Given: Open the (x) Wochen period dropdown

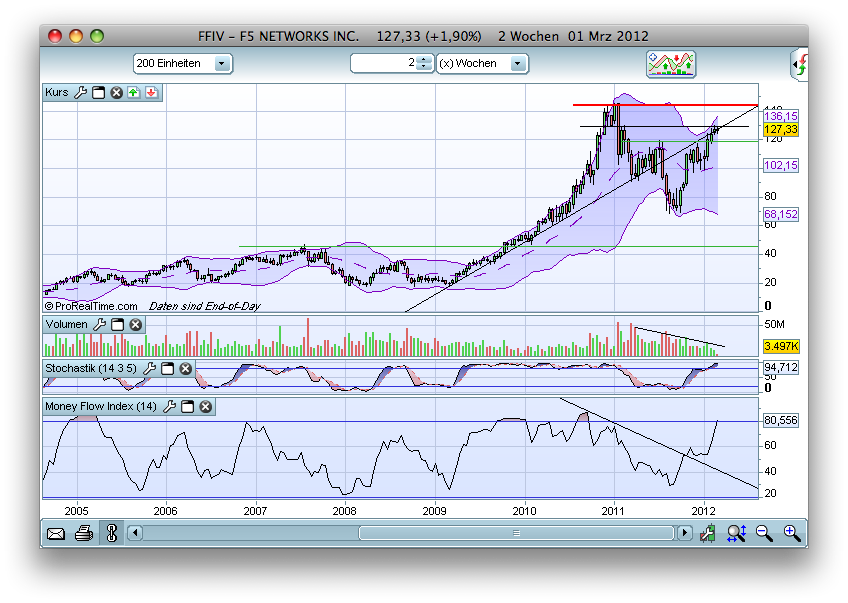Looking at the screenshot, I should [x=482, y=64].
